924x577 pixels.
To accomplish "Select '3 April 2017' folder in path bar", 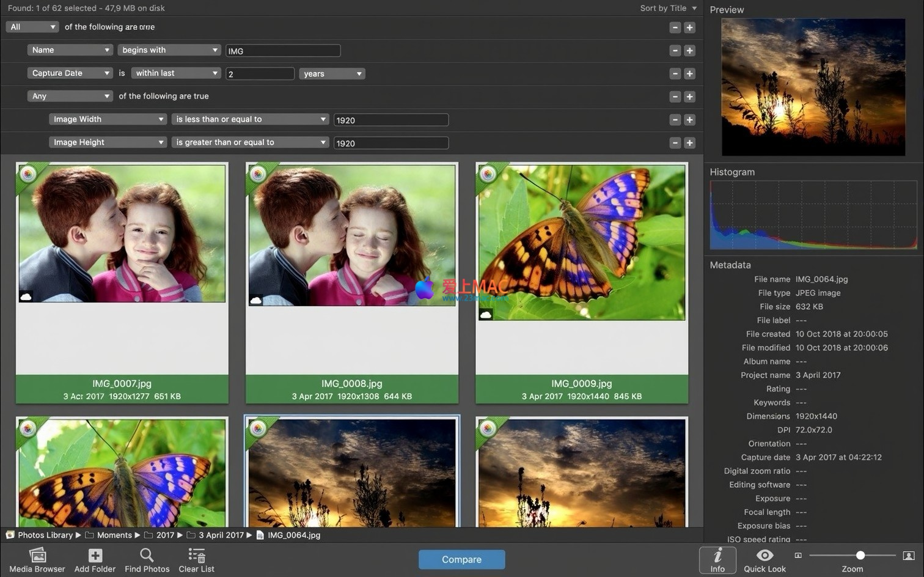I will [x=221, y=535].
